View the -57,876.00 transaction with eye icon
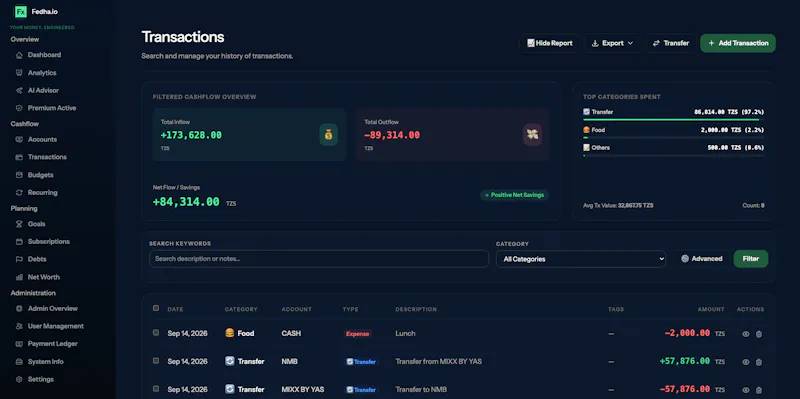The image size is (800, 399). 745,390
